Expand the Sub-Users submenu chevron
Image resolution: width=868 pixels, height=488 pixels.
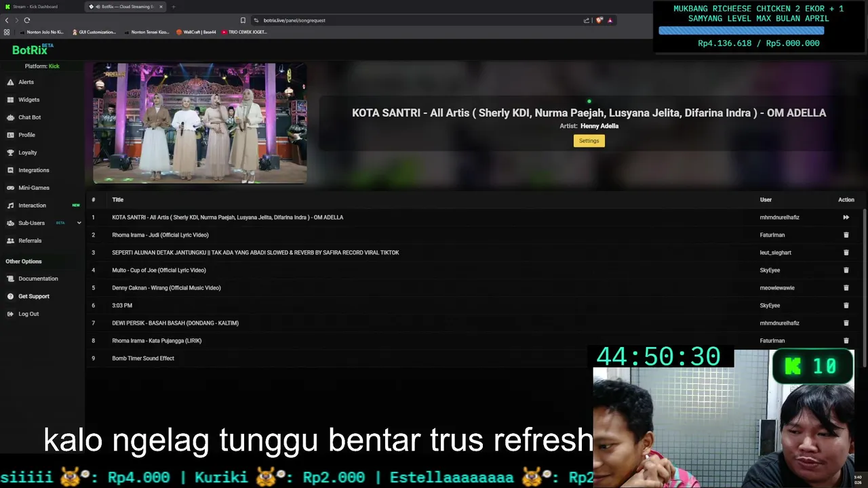pos(79,223)
